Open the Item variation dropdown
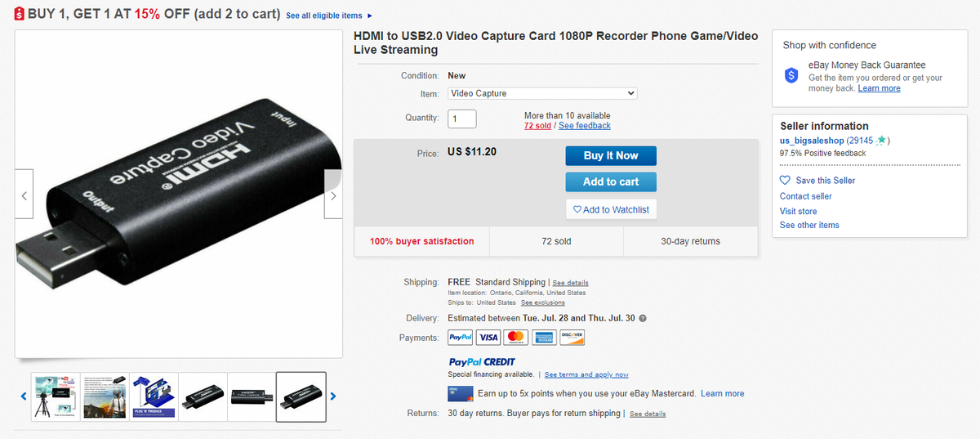Viewport: 980px width, 439px height. tap(542, 93)
